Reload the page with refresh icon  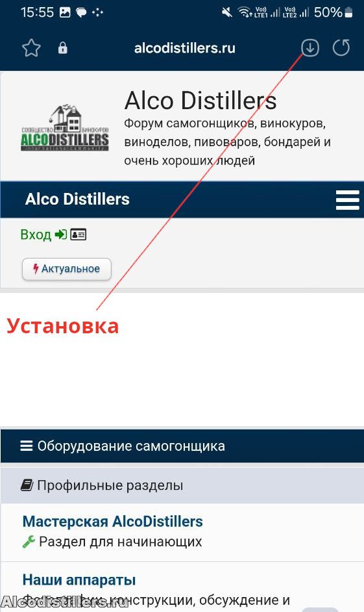[x=341, y=48]
